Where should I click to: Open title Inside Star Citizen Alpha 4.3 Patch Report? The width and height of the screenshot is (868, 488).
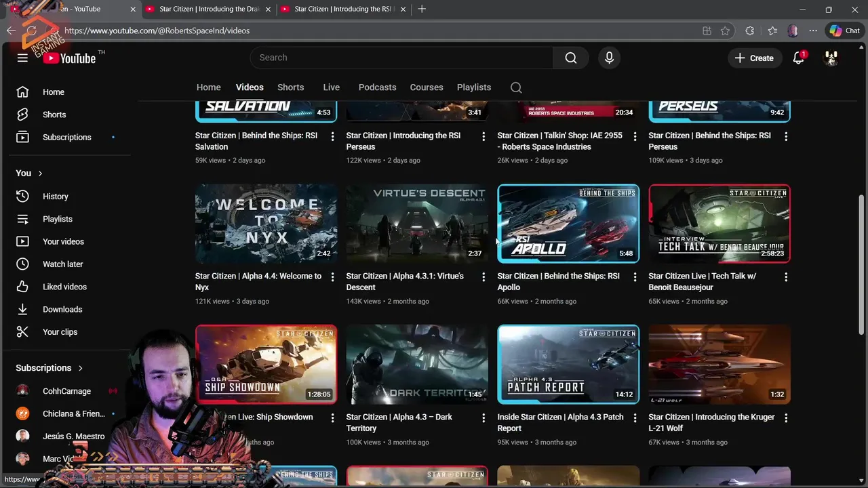tap(560, 423)
